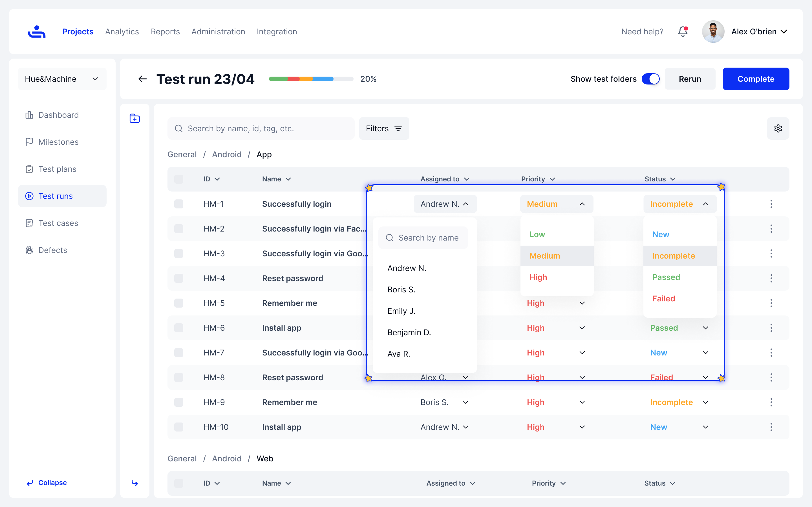Click the Rerun button
This screenshot has height=507, width=812.
(690, 79)
